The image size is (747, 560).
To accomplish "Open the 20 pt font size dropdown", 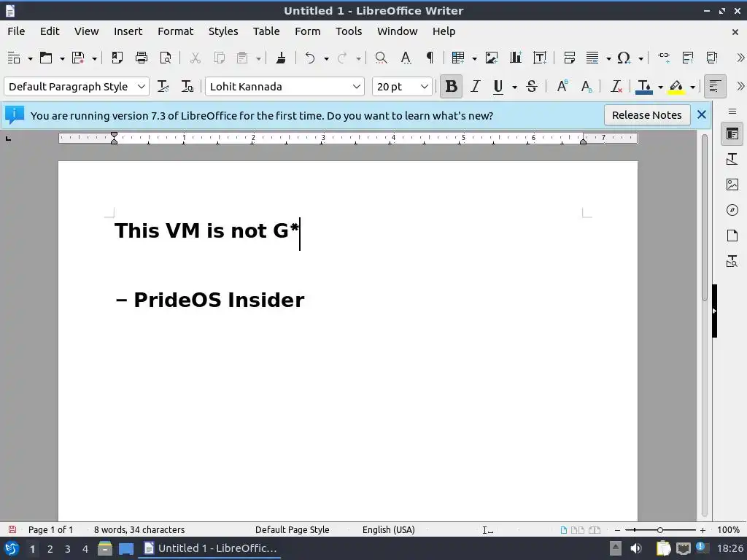I will click(x=424, y=87).
